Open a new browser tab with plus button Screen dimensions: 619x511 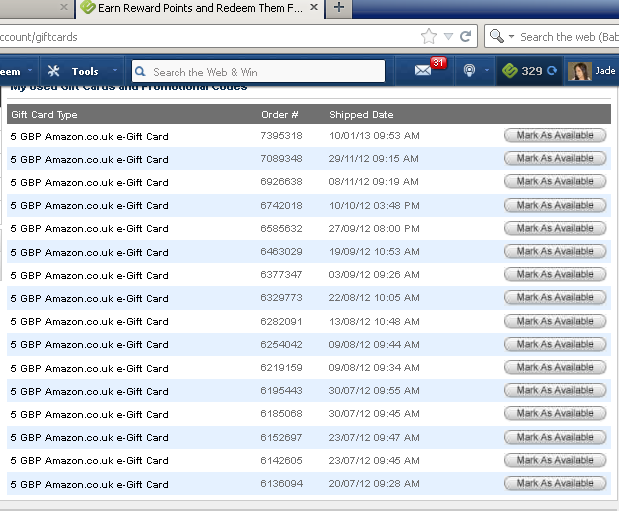coord(339,8)
